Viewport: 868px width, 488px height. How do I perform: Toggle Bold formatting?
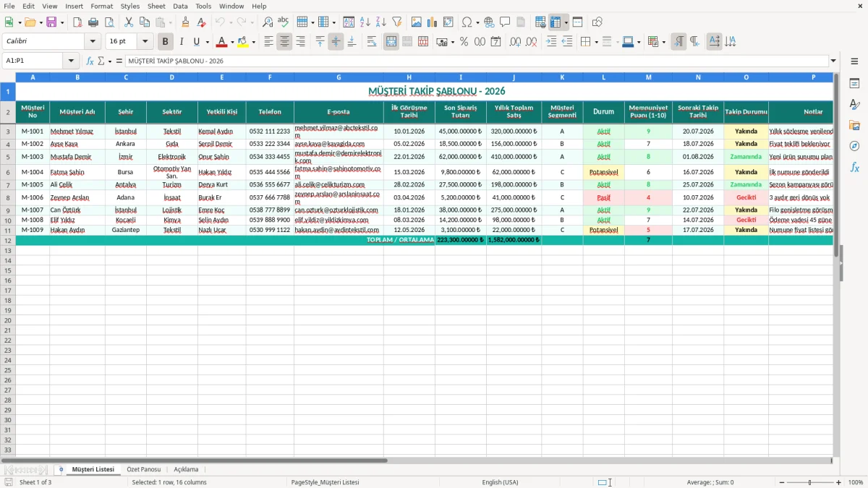click(x=165, y=42)
